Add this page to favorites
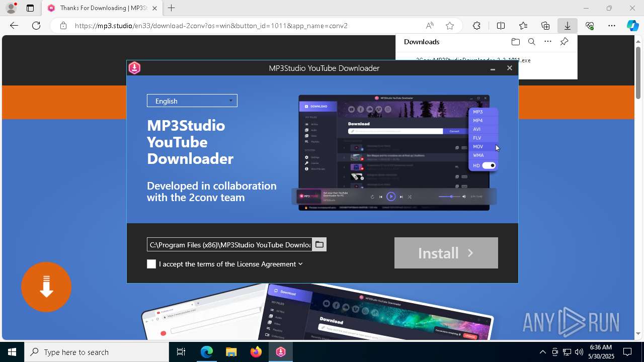 (450, 26)
